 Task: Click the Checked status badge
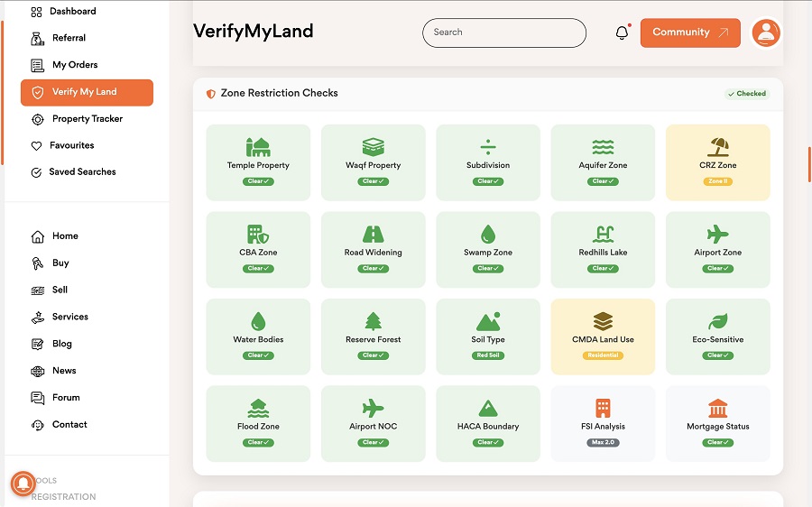(x=746, y=94)
